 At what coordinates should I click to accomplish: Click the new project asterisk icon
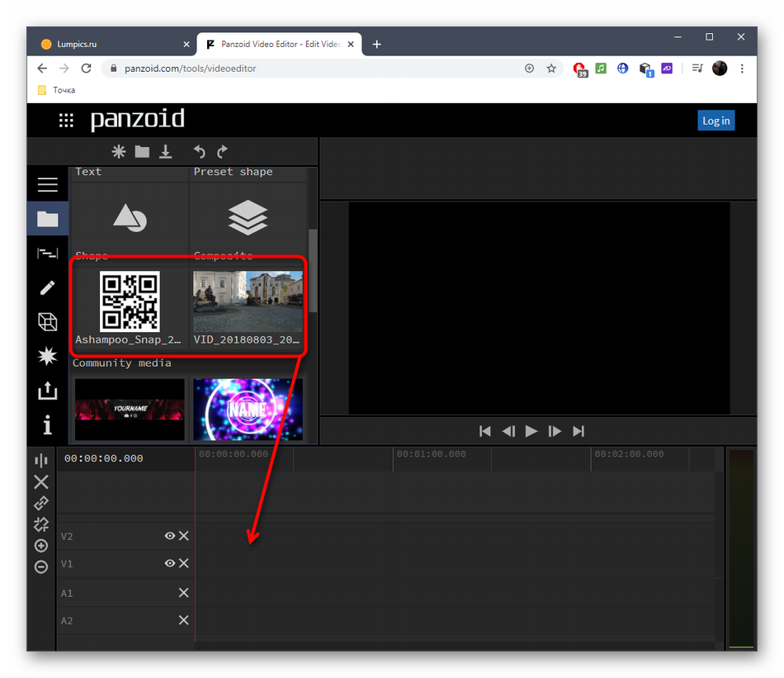(x=119, y=152)
